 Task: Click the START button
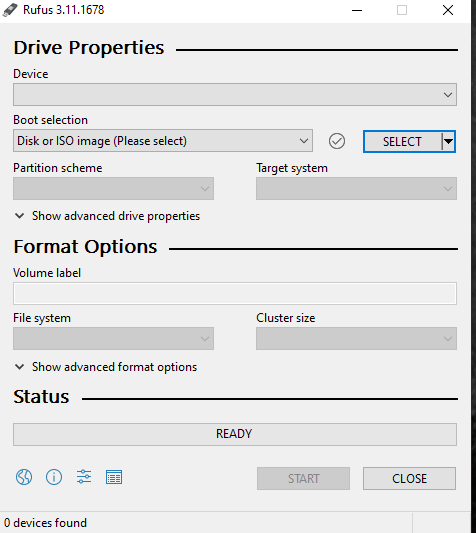click(x=303, y=479)
